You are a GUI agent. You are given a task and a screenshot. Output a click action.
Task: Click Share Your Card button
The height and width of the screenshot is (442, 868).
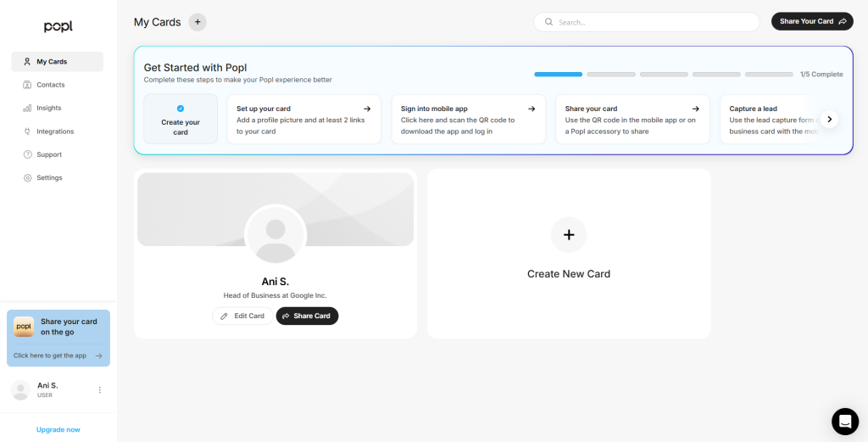pos(812,21)
